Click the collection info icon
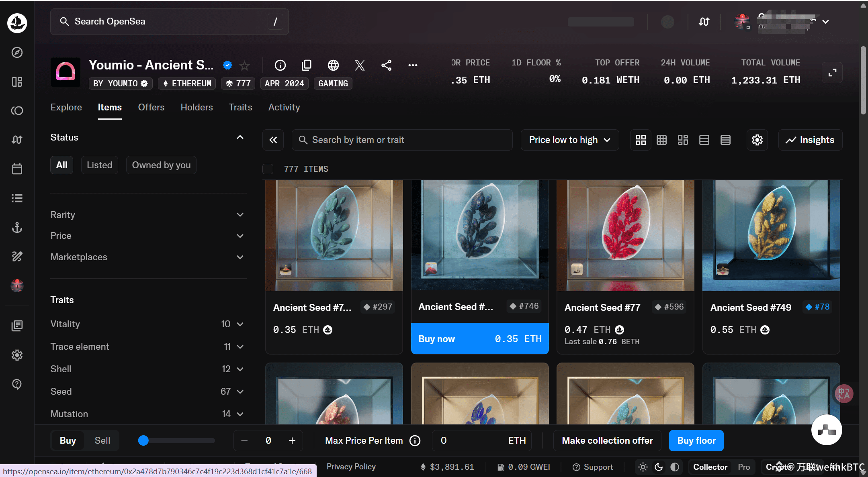This screenshot has width=868, height=477. pos(280,65)
